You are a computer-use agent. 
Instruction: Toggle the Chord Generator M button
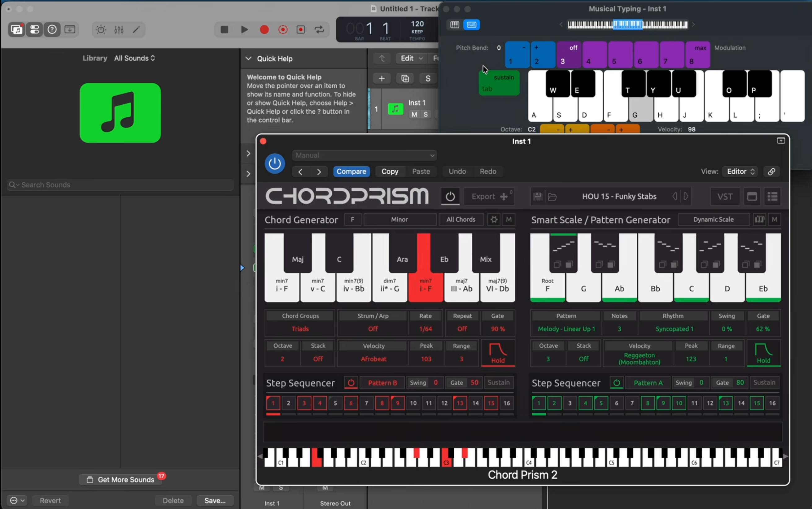(509, 220)
